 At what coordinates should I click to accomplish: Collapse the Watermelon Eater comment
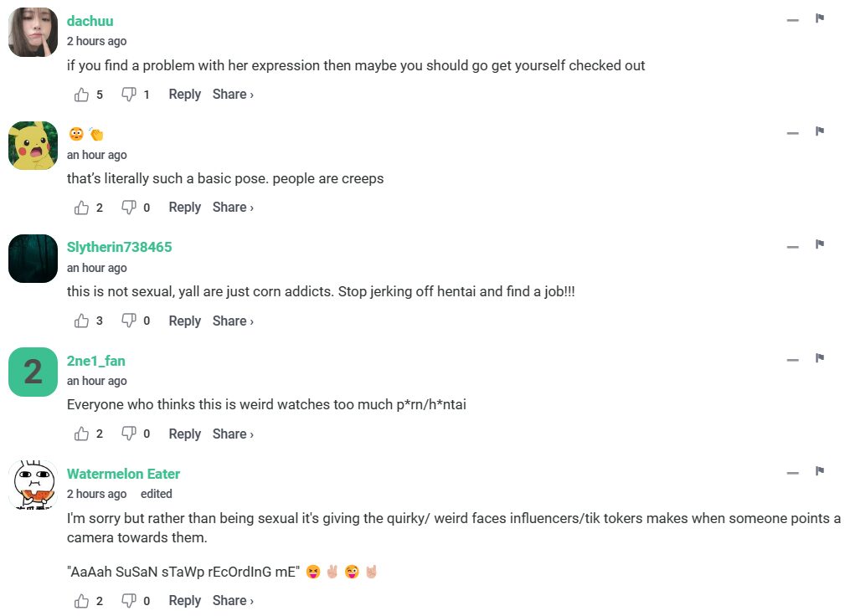[x=792, y=473]
